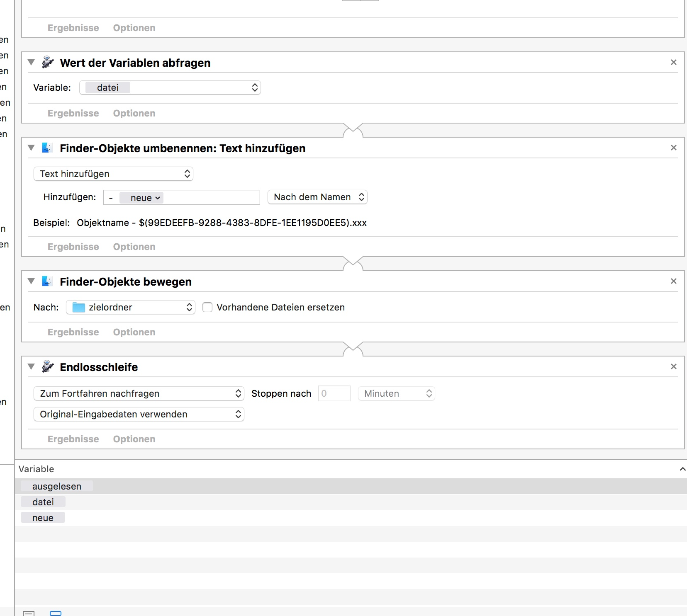Click the Finder icon of Finder-Objekte bewegen
The image size is (687, 616).
[47, 281]
